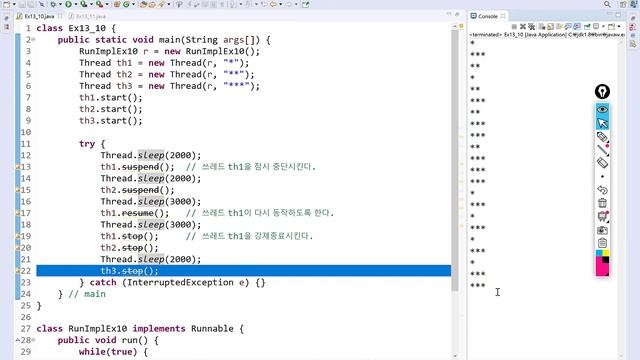Click the whiteboard icon in annotation toolbar

(x=603, y=216)
